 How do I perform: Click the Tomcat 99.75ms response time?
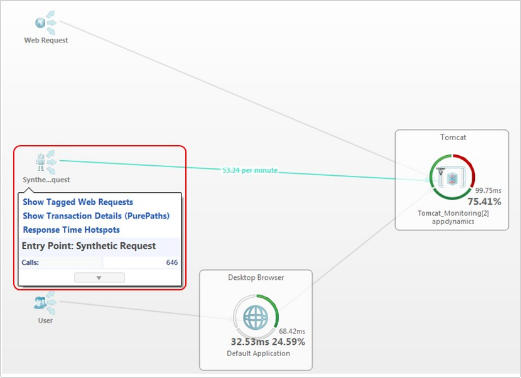point(488,191)
